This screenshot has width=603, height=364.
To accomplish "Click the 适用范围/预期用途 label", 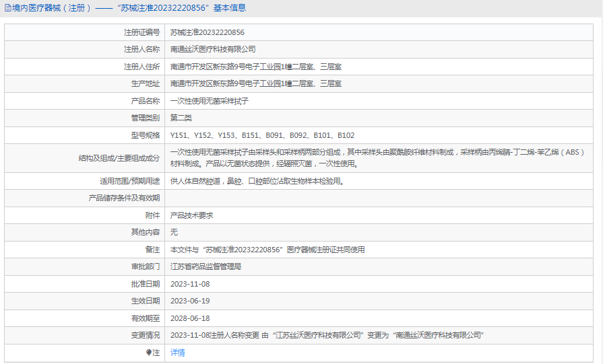I will 130,181.
